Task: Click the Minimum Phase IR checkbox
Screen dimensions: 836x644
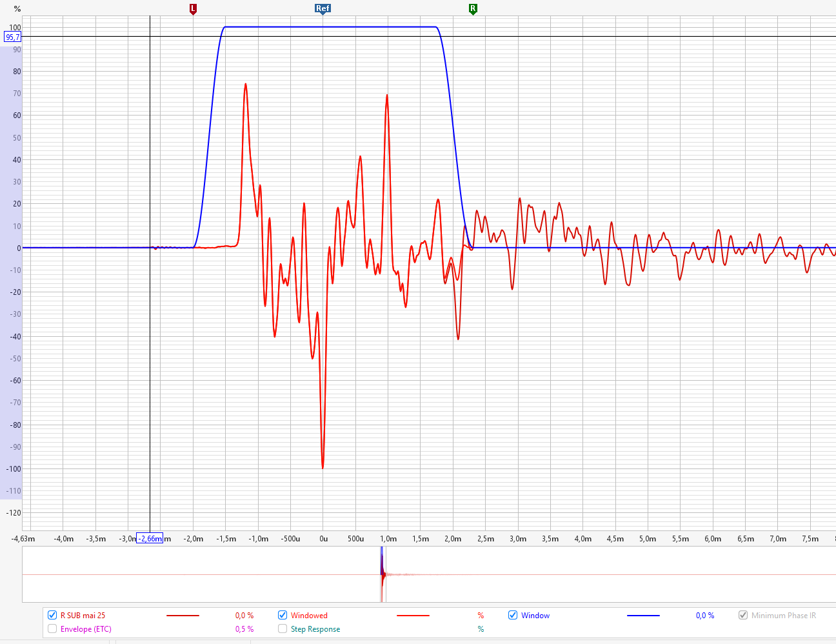Action: (743, 615)
